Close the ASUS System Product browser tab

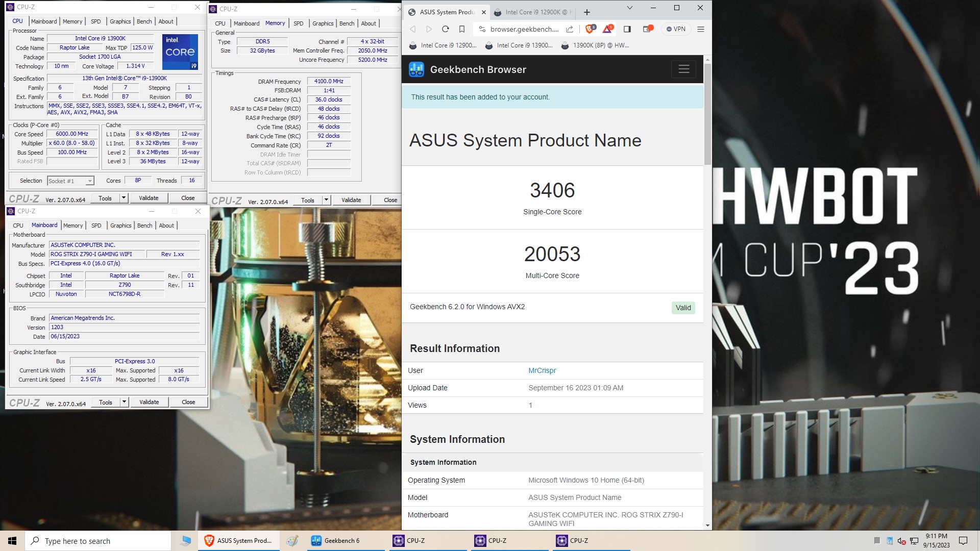484,12
